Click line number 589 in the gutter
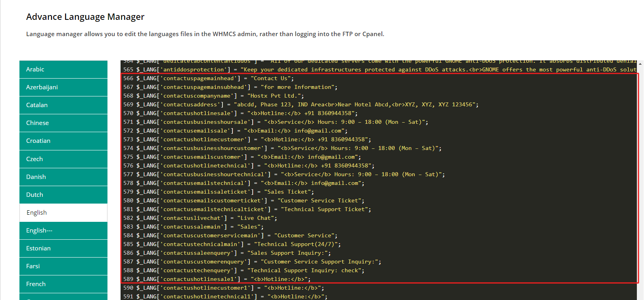 (128, 279)
